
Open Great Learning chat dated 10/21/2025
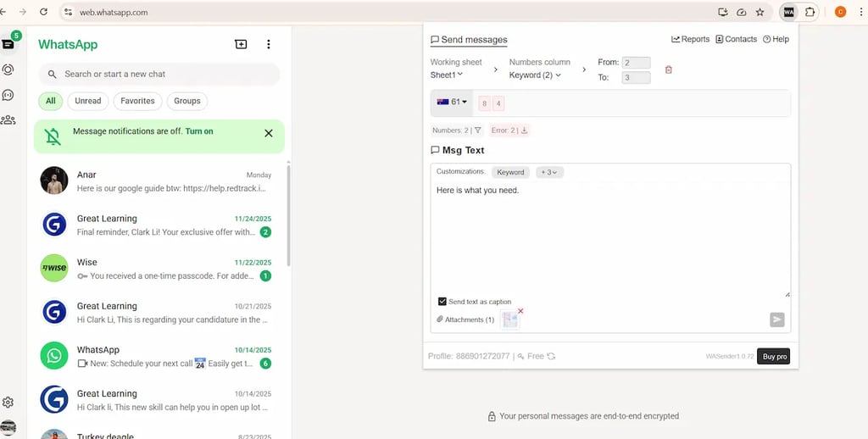coord(159,312)
